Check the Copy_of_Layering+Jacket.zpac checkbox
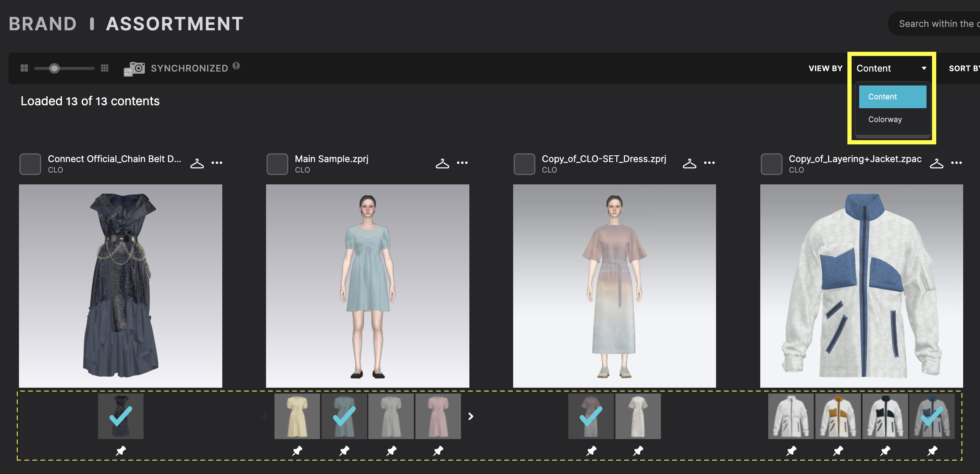The height and width of the screenshot is (474, 980). [x=771, y=164]
